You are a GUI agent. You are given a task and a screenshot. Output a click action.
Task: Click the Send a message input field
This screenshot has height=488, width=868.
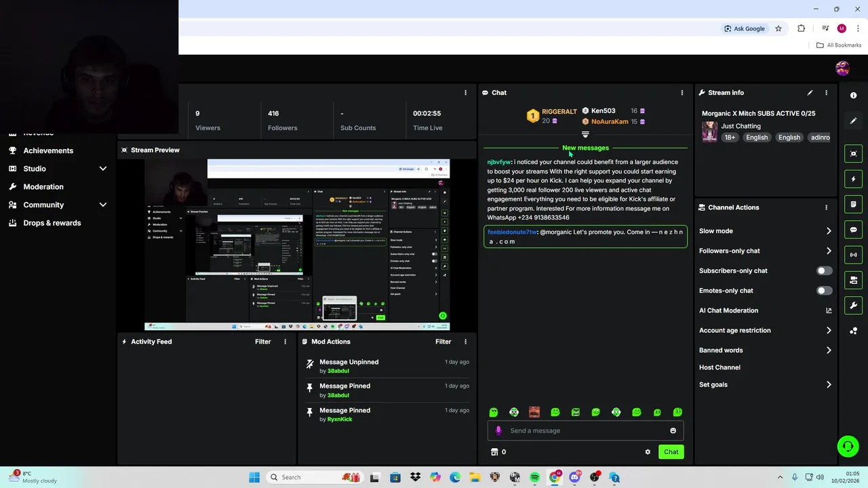click(585, 430)
